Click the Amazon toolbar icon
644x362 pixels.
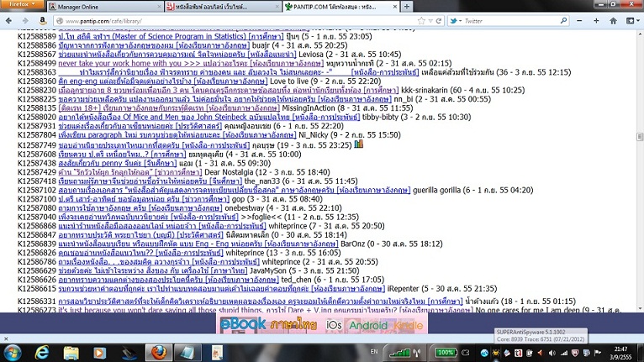(42, 20)
